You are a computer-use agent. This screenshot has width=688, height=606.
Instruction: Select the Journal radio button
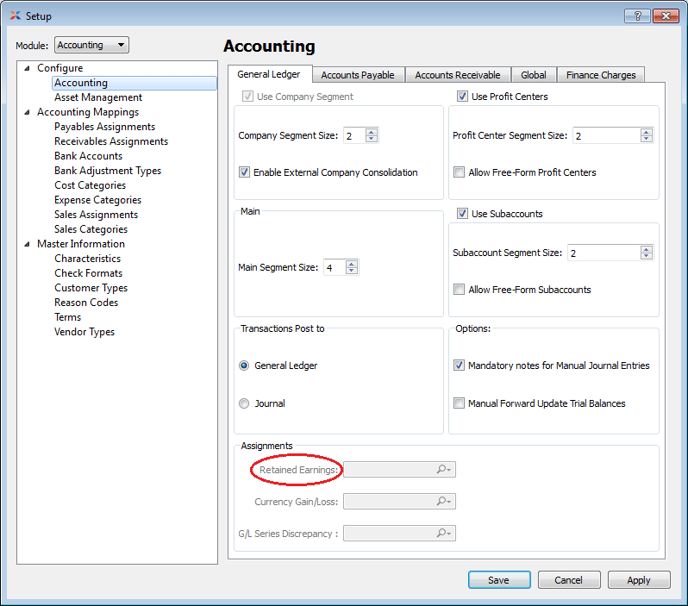(x=245, y=404)
